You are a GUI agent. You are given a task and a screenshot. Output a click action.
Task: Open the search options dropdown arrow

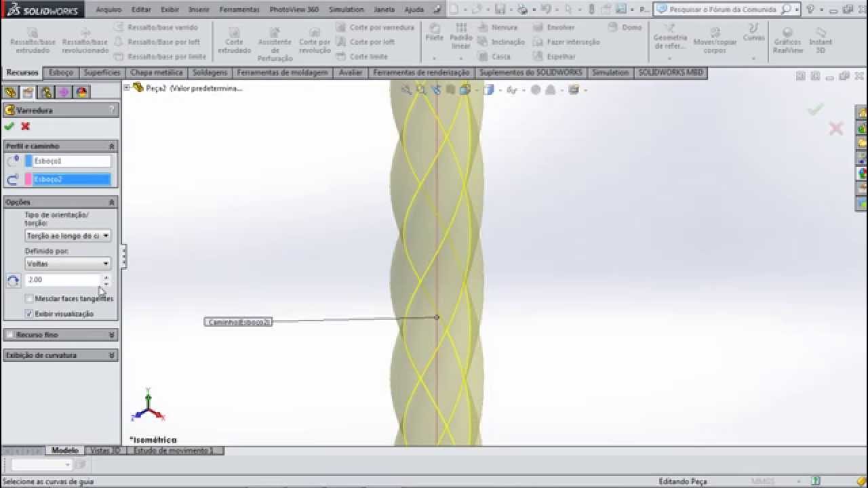coord(797,9)
